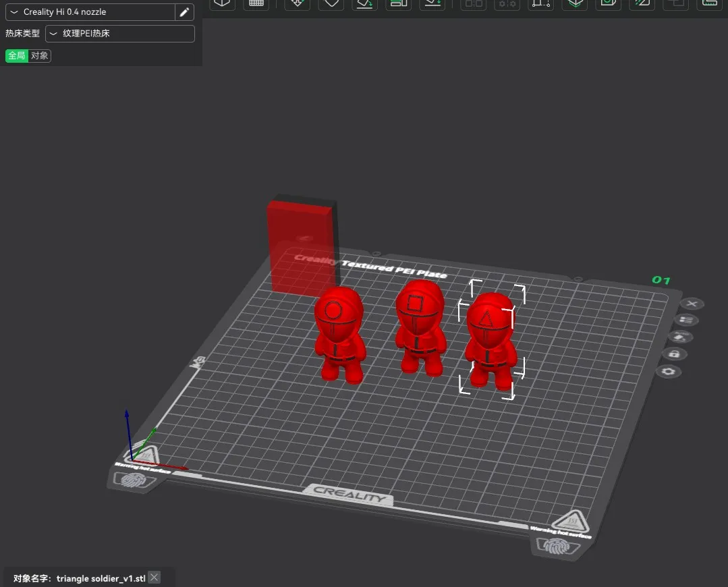This screenshot has height=587, width=728.
Task: Close the triangle soldier_v1.stl object name tag
Action: [x=154, y=578]
